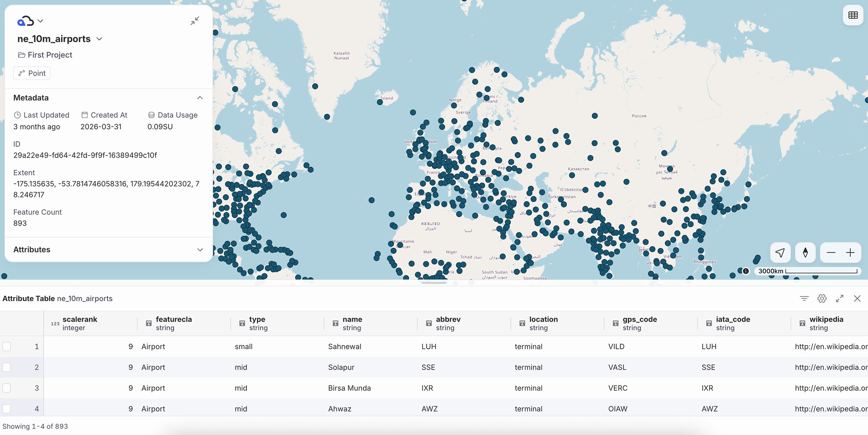This screenshot has height=435, width=868.
Task: Open attribute table filter options
Action: click(804, 299)
